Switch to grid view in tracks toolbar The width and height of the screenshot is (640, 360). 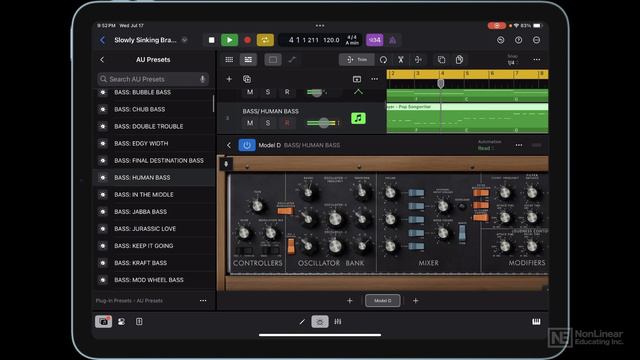pyautogui.click(x=229, y=60)
